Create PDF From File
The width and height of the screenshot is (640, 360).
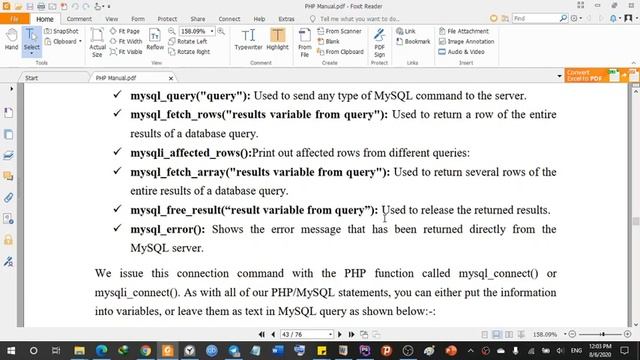(x=304, y=42)
